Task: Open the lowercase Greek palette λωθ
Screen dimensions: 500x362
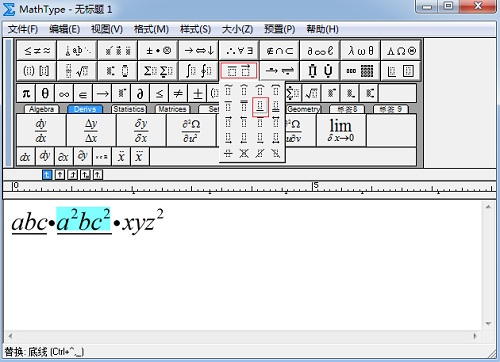Action: [x=360, y=51]
